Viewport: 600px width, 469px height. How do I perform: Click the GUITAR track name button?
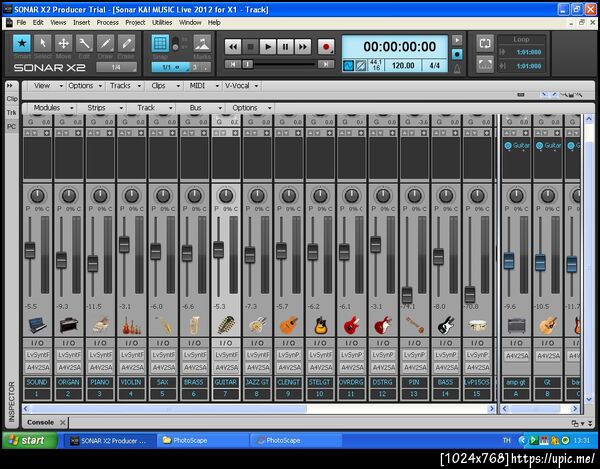point(226,382)
